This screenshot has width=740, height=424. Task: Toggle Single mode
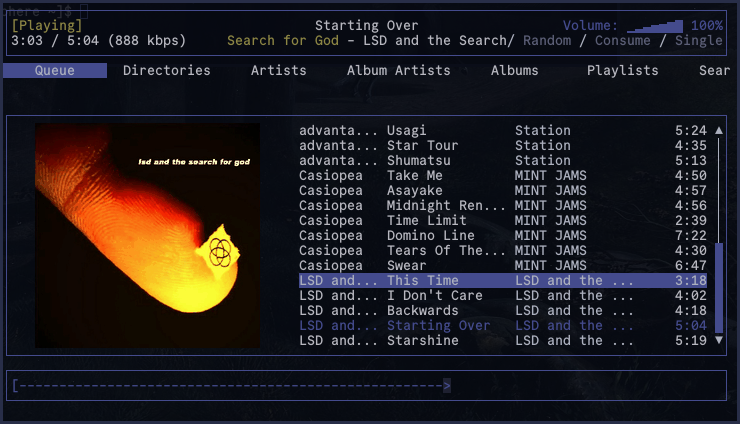698,41
